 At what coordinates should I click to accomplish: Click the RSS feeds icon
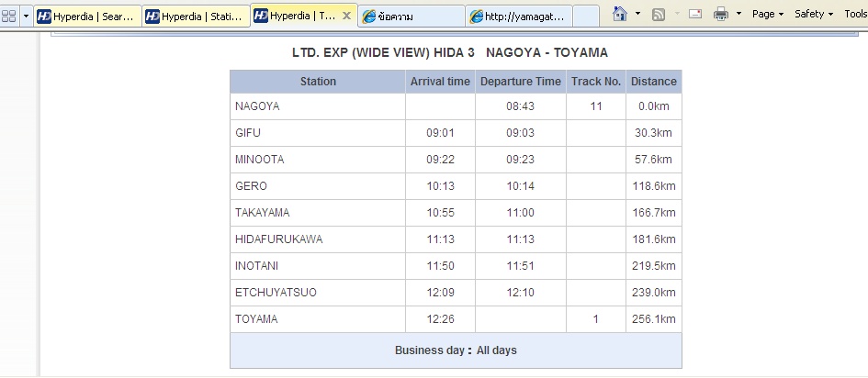coord(659,15)
